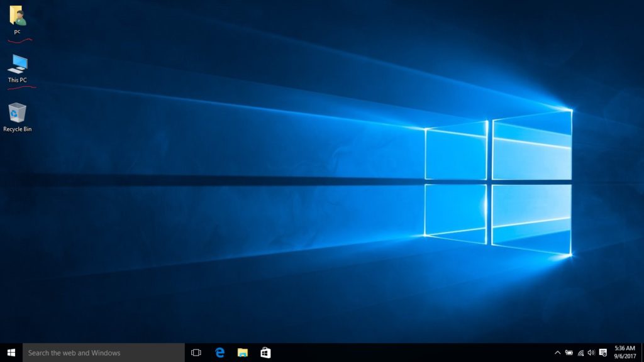Select the pc user folder desktop icon
Image resolution: width=644 pixels, height=362 pixels.
17,19
